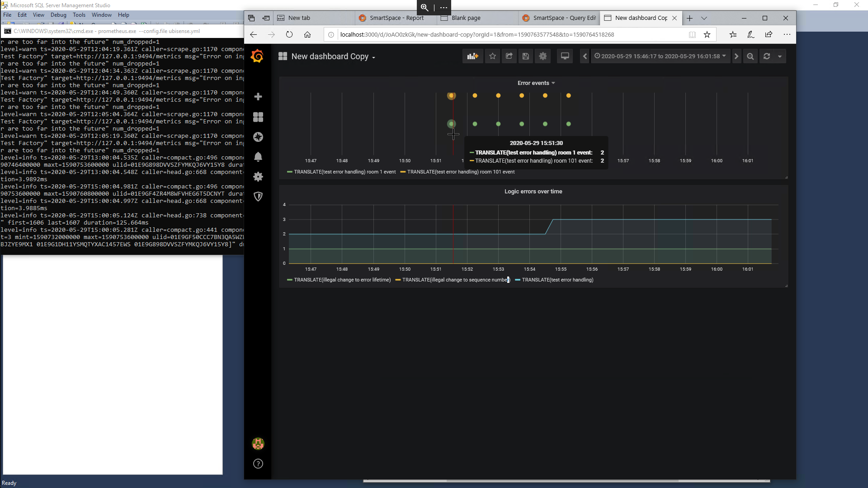Go to browser home page
Screen dimensions: 868x488
coord(307,34)
